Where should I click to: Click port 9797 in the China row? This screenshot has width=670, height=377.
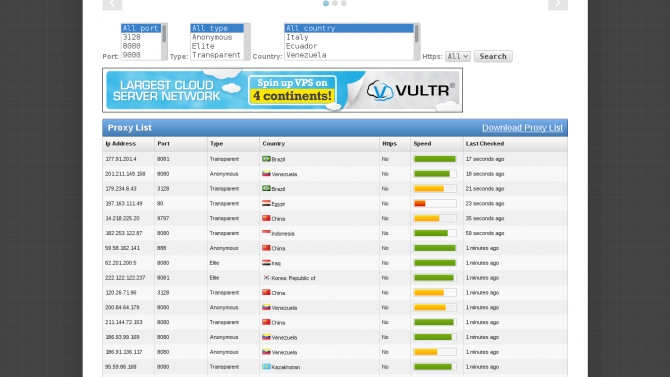(x=163, y=218)
